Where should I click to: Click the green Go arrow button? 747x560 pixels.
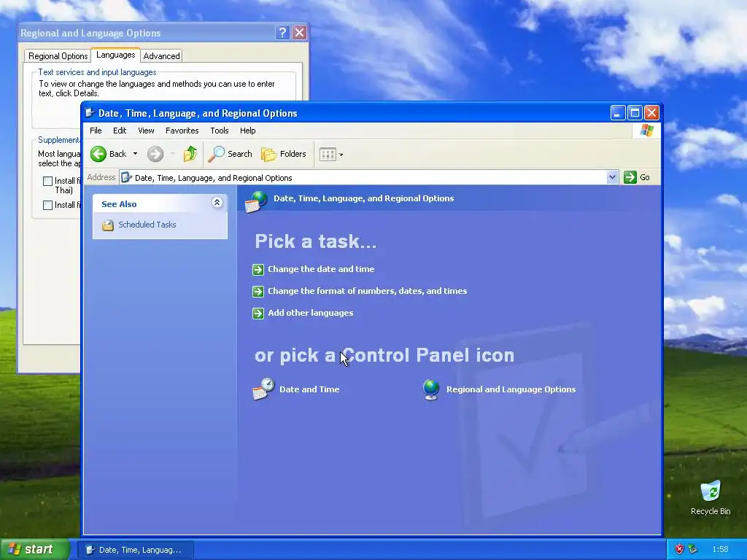[630, 177]
